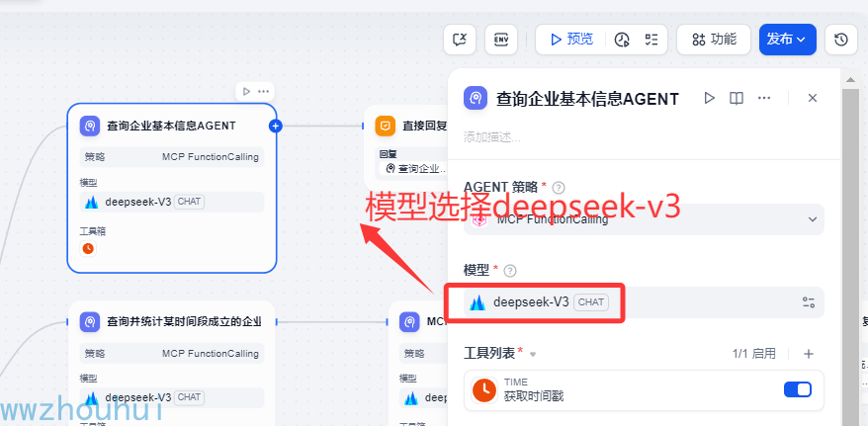Collapse the 工具列表 section arrow

[533, 354]
